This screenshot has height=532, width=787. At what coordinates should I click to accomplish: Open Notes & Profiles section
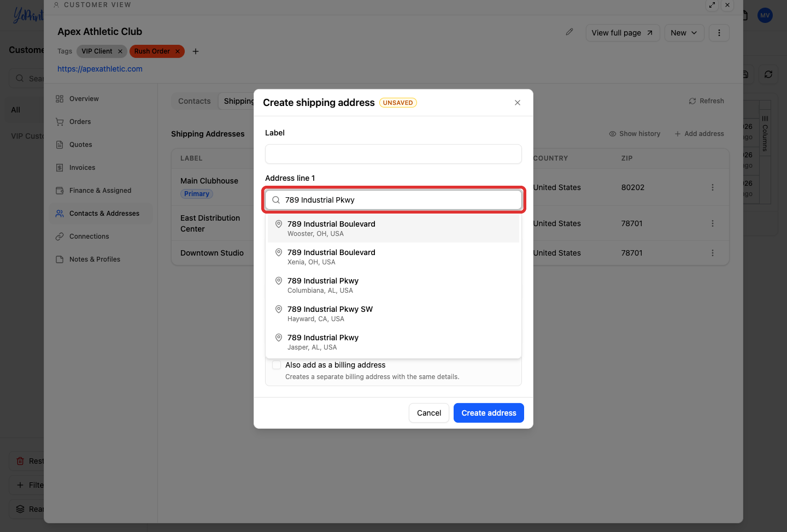pyautogui.click(x=101, y=259)
